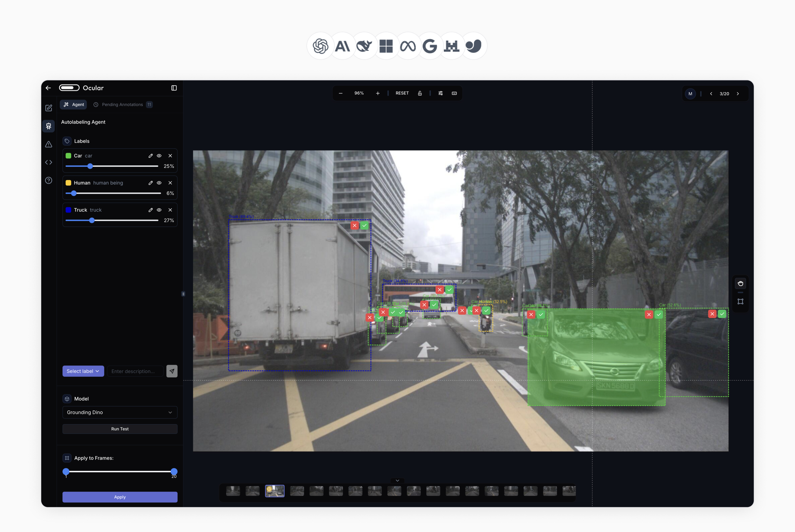This screenshot has height=532, width=795.
Task: Switch to the Agent tab
Action: [73, 104]
